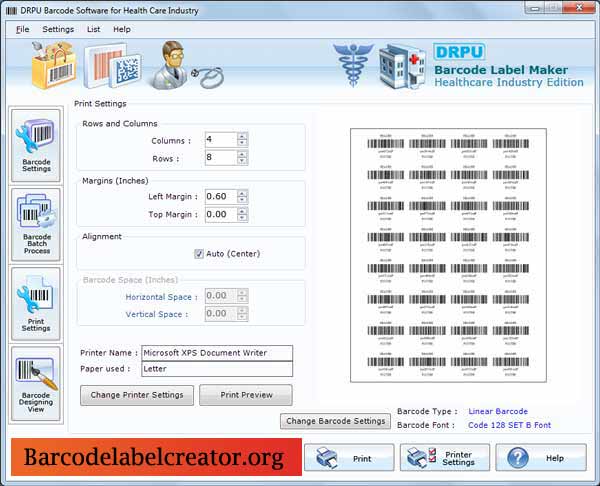Screen dimensions: 600x486
Task: Click the hospital building icon
Action: (402, 67)
